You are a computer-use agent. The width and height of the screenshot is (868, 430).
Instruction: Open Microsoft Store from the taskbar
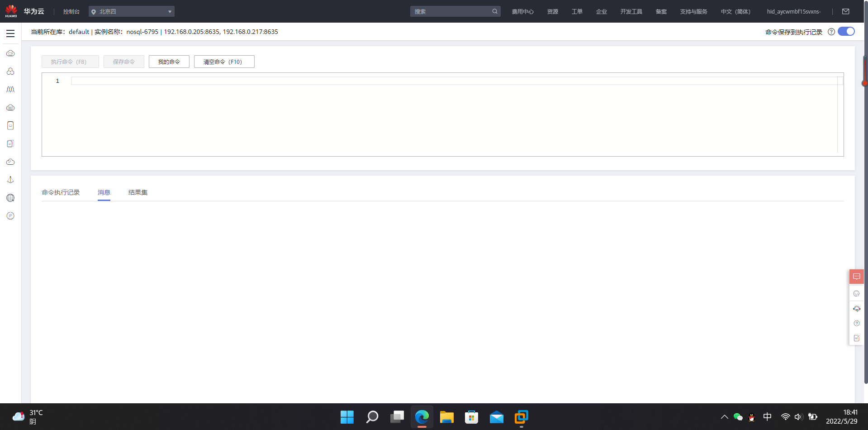tap(472, 417)
